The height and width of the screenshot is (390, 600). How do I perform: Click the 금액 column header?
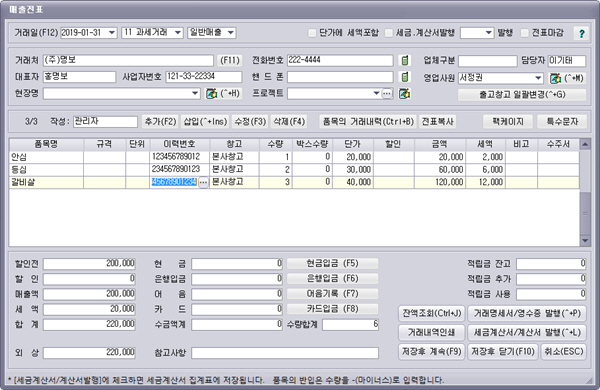[440, 144]
